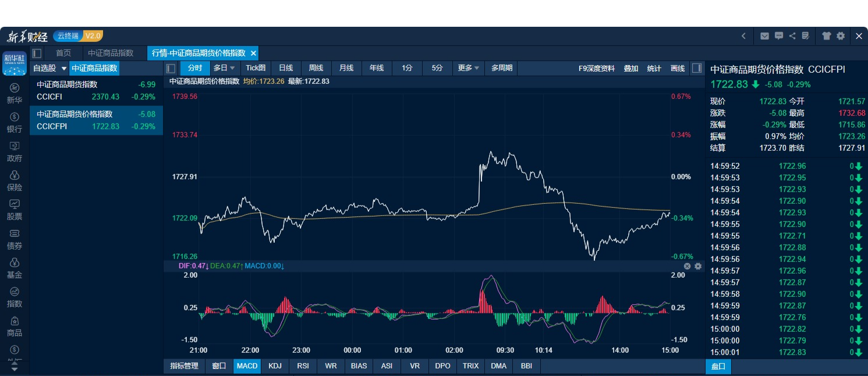868x376 pixels.
Task: Close the MACD indicator pane
Action: coord(687,266)
